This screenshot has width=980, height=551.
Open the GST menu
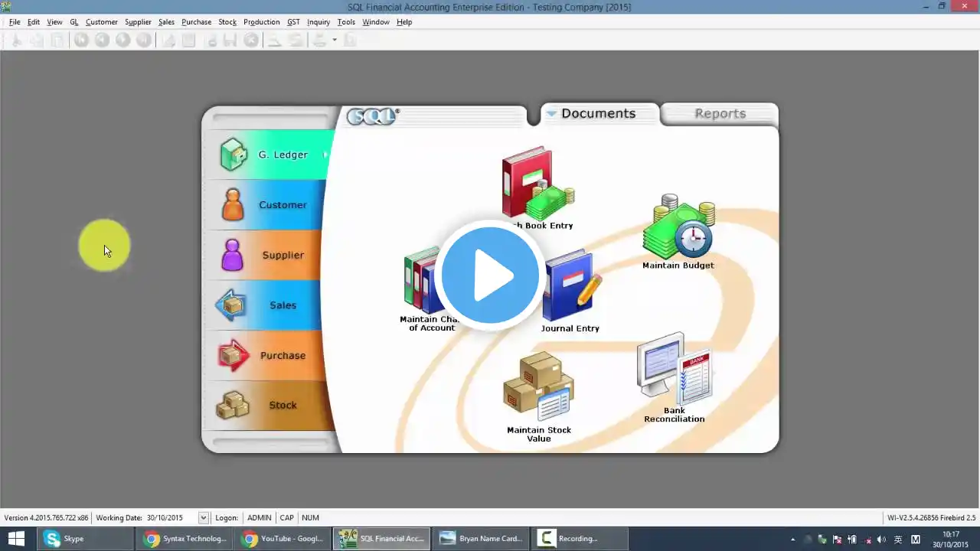click(x=293, y=22)
